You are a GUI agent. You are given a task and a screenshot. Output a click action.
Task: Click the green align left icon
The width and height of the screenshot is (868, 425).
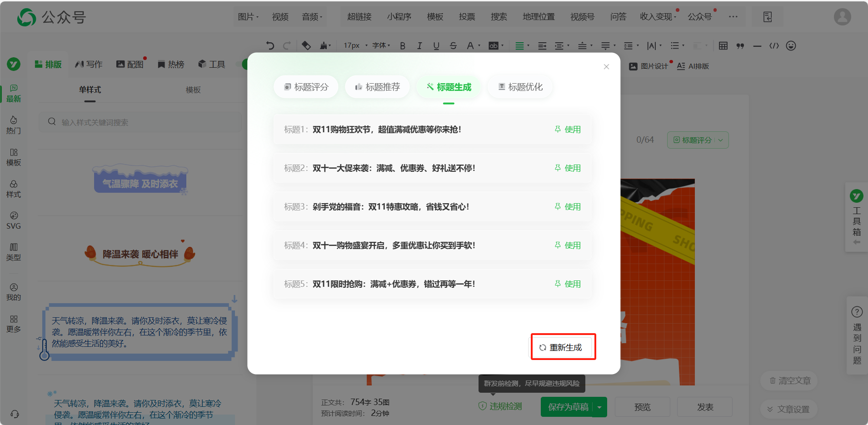pos(519,46)
